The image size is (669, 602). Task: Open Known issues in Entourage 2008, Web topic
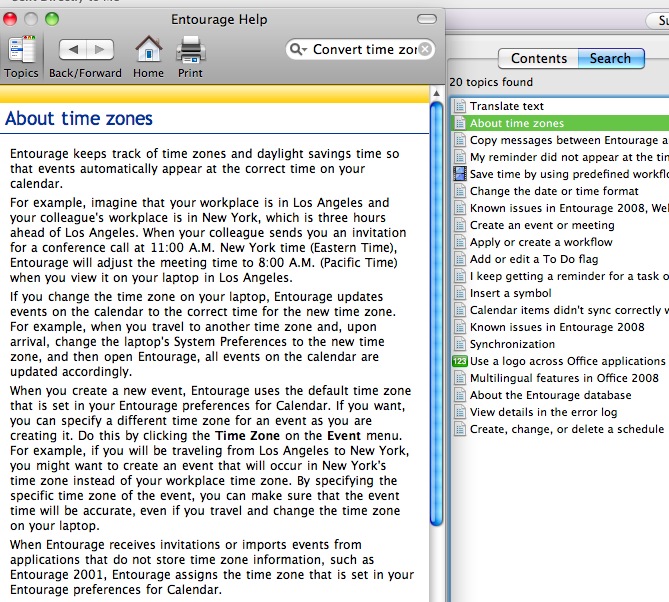pos(560,208)
